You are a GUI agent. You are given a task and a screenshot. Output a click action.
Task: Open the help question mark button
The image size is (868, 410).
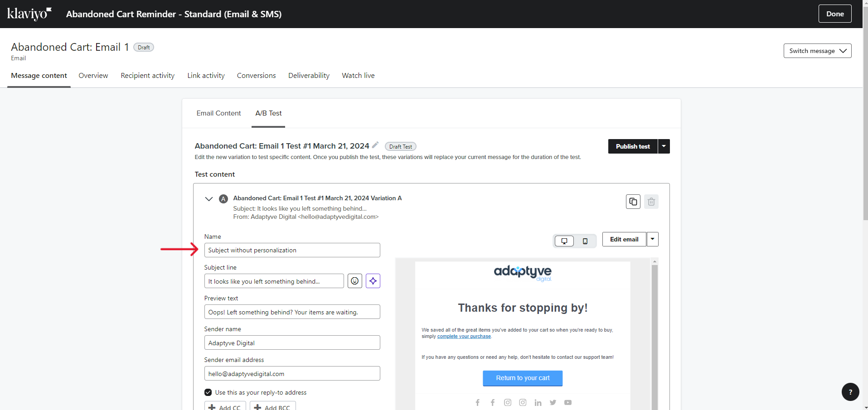[850, 392]
